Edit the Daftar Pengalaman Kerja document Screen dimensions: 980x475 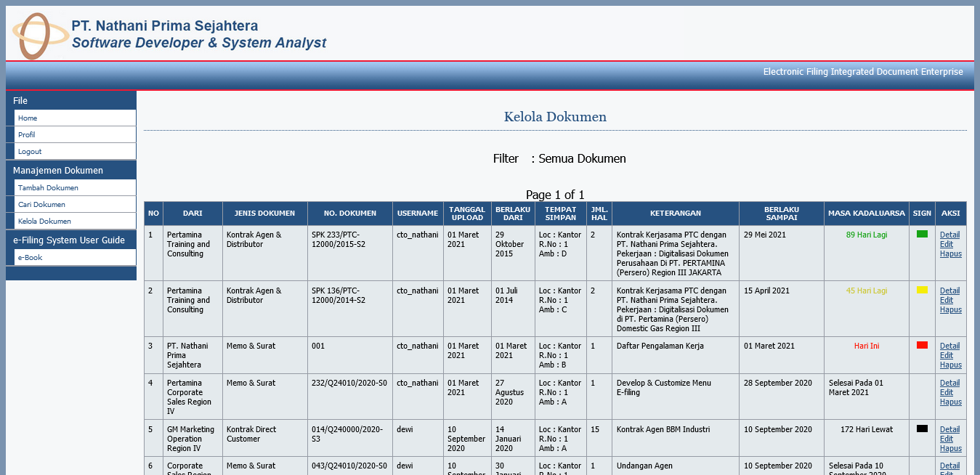point(947,355)
